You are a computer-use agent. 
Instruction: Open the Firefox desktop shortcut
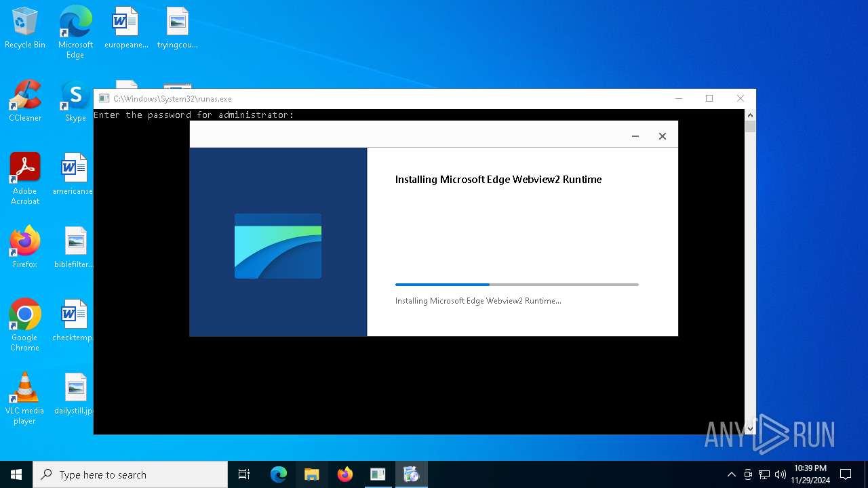click(25, 248)
